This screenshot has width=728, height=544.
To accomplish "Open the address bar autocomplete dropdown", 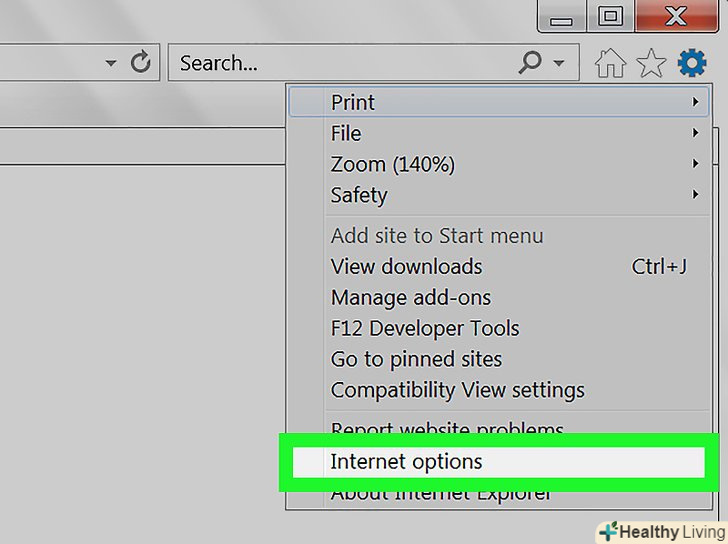I will coord(111,63).
